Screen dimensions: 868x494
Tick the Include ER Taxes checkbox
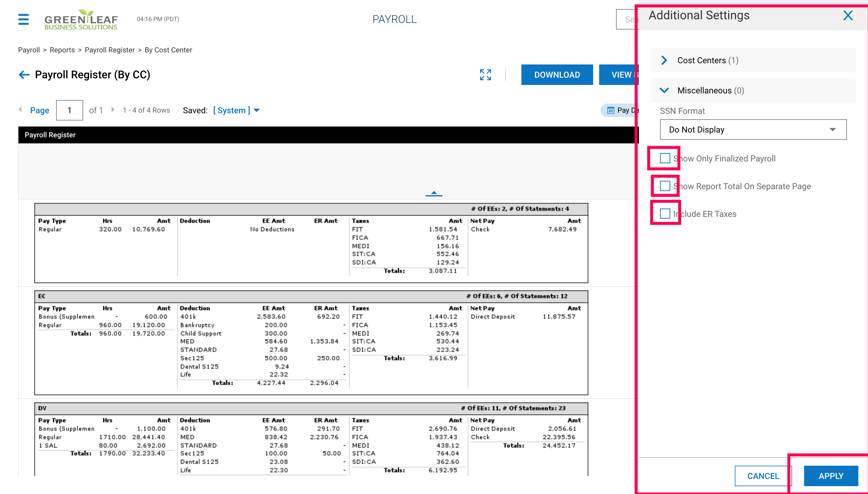[665, 213]
